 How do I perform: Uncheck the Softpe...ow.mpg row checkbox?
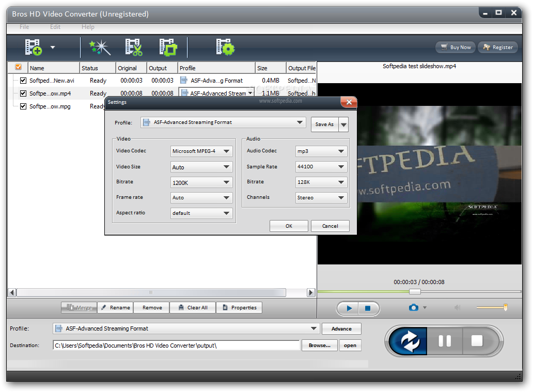(23, 106)
